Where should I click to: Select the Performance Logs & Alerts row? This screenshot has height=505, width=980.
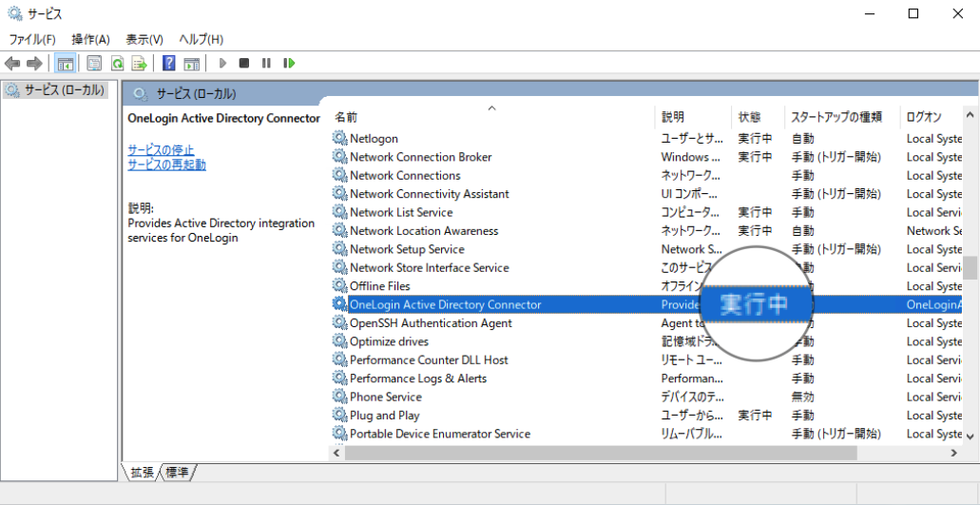point(646,379)
